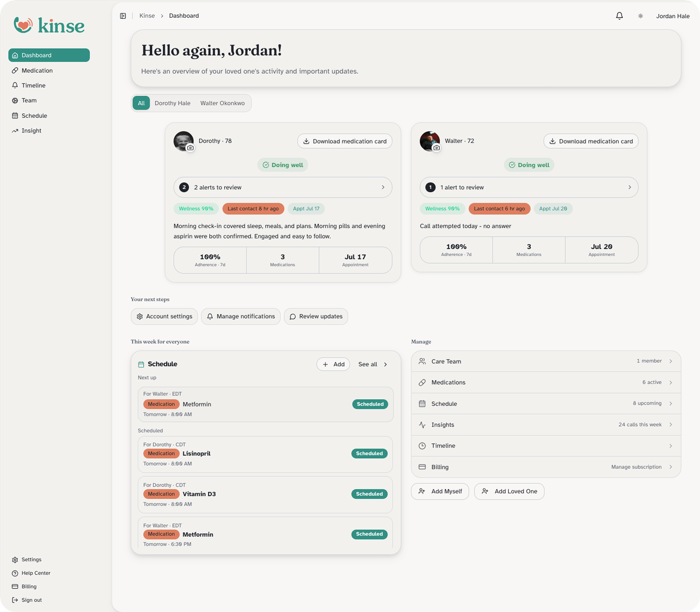Click Walter's Doing well status

tap(529, 165)
